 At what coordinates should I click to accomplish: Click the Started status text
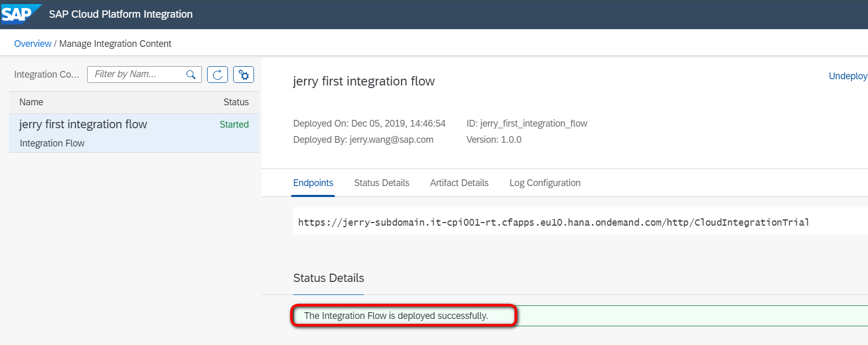(234, 125)
